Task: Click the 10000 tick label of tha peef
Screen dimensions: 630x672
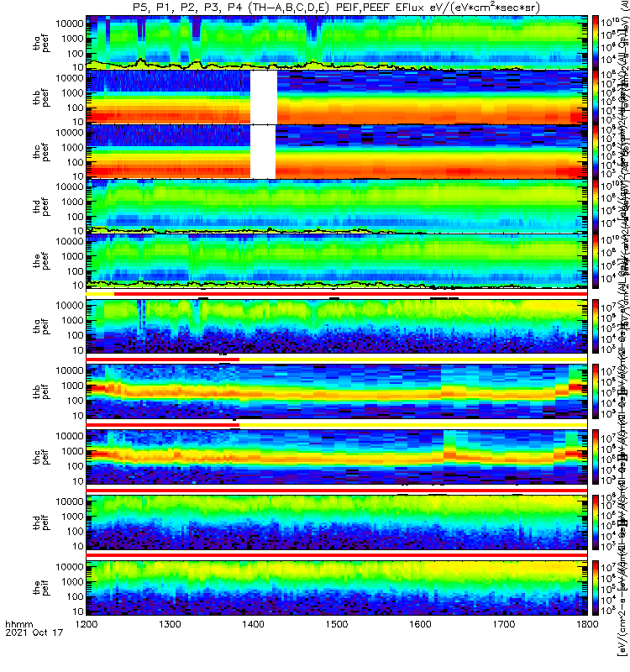Action: click(70, 24)
